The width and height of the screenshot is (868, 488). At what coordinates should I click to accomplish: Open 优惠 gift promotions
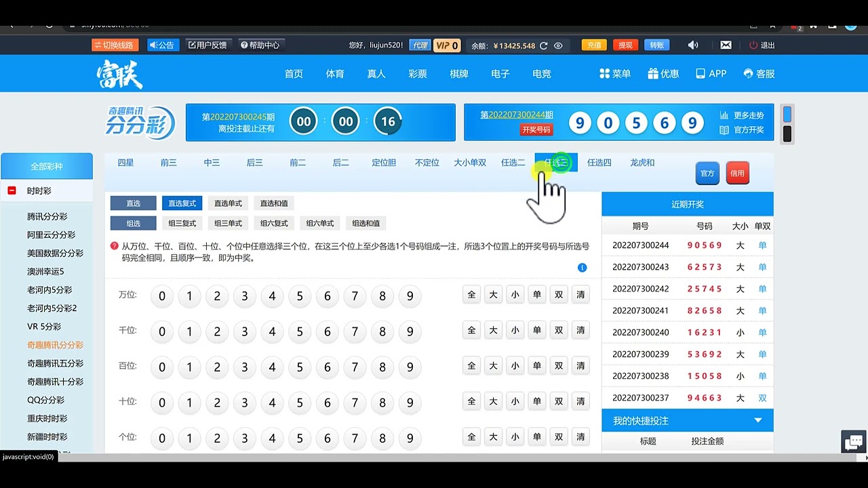pos(663,74)
